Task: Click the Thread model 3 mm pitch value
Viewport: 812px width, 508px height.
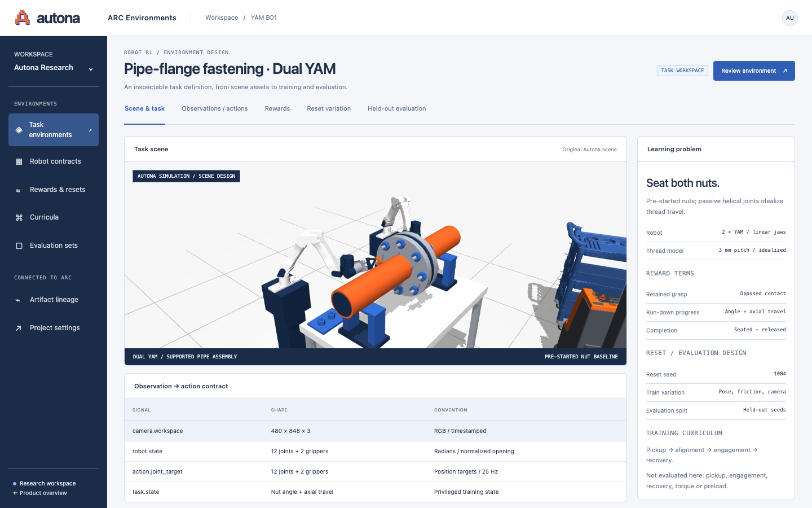Action: tap(752, 250)
